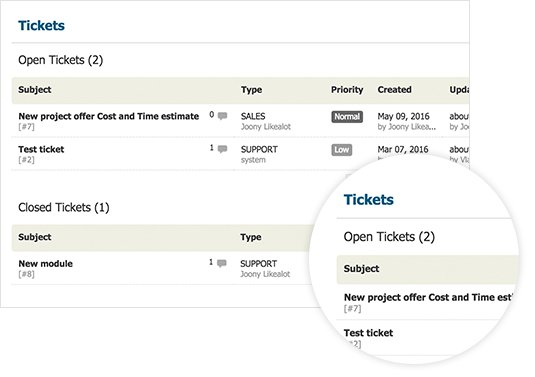Click the comment count 0 for New project offer
This screenshot has width=535, height=377.
[x=212, y=115]
